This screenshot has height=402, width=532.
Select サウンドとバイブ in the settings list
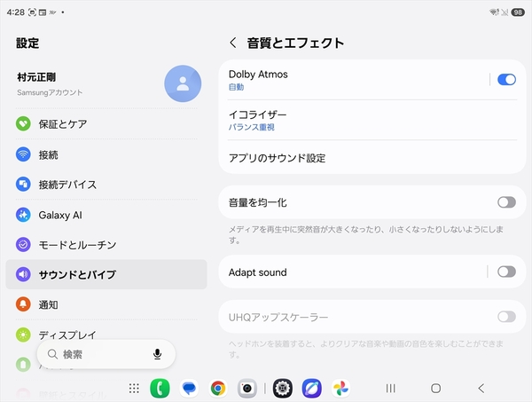pos(106,274)
